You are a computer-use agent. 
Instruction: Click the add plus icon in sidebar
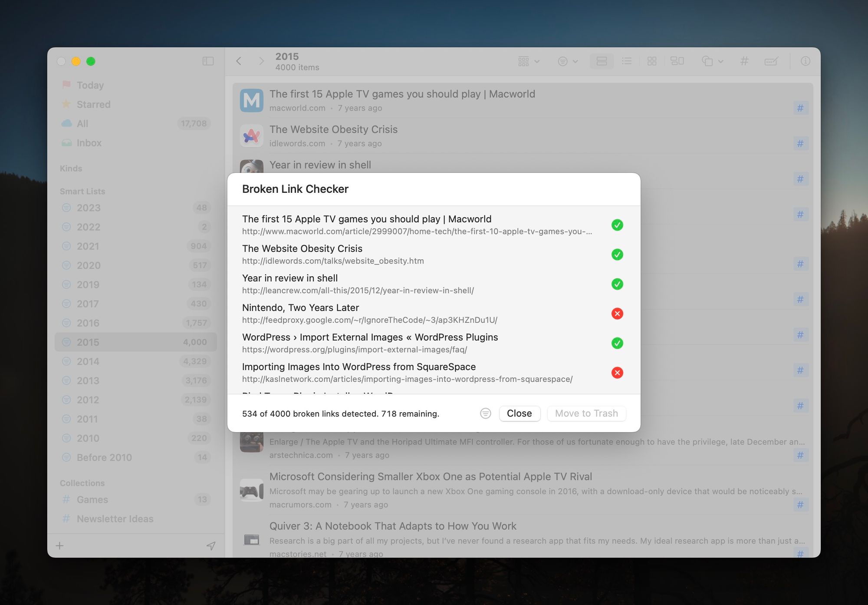click(60, 545)
